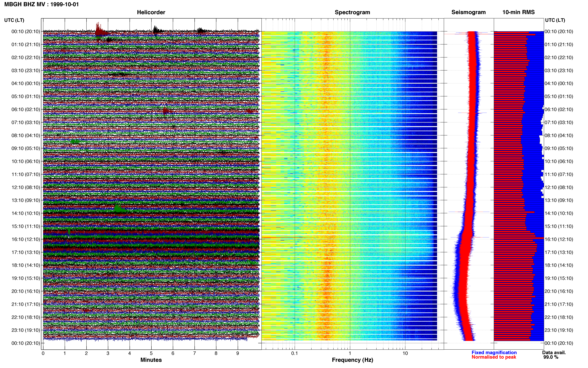The image size is (588, 368).
Task: Click left time label '03:10 (23:10)'
Action: (26, 70)
